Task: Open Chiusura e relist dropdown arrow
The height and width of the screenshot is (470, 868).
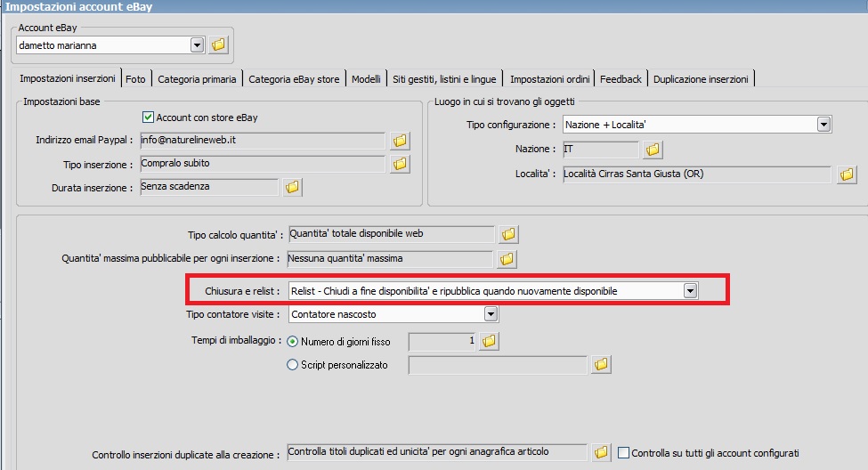Action: (690, 291)
